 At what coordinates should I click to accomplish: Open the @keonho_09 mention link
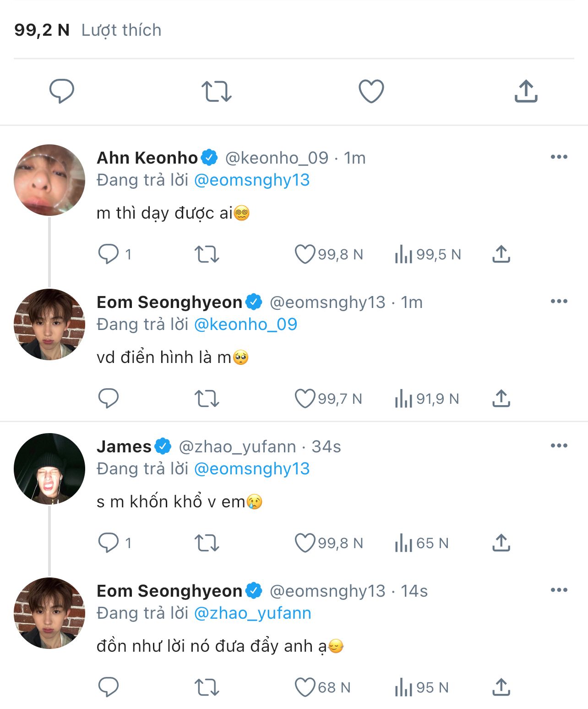coord(245,324)
